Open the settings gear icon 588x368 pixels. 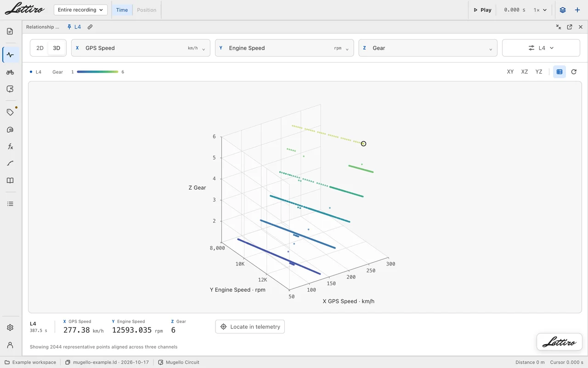click(x=10, y=328)
